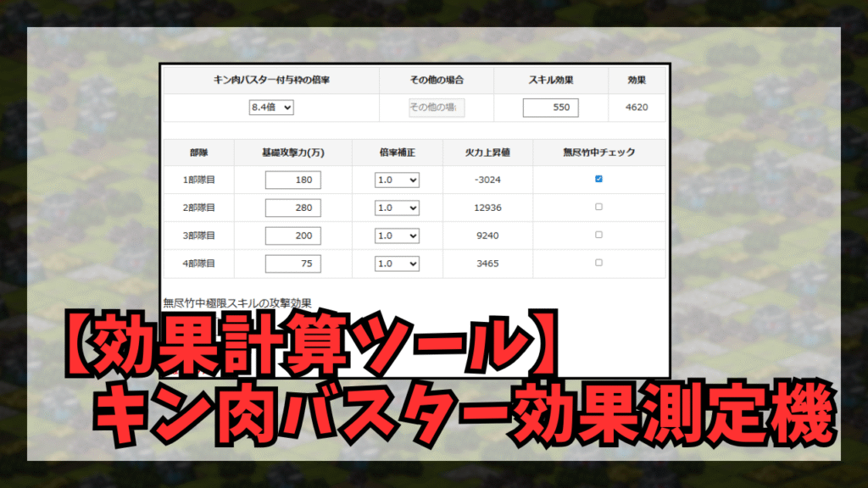This screenshot has height=488, width=868.
Task: Click the 3部隊目 base attack field 200
Action: 292,236
